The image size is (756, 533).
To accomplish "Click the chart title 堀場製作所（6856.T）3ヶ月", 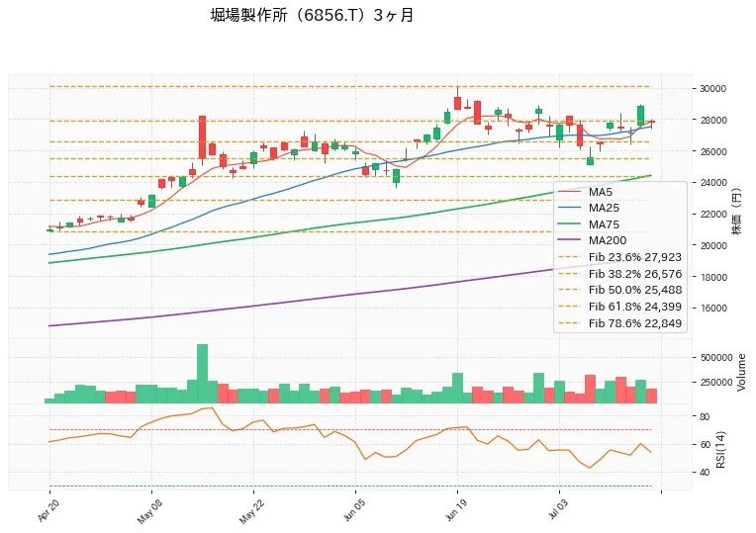I will pyautogui.click(x=312, y=15).
